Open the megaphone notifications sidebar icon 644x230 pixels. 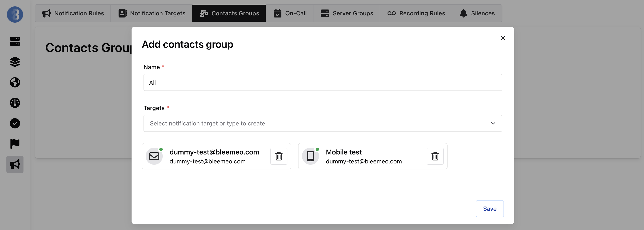point(15,164)
